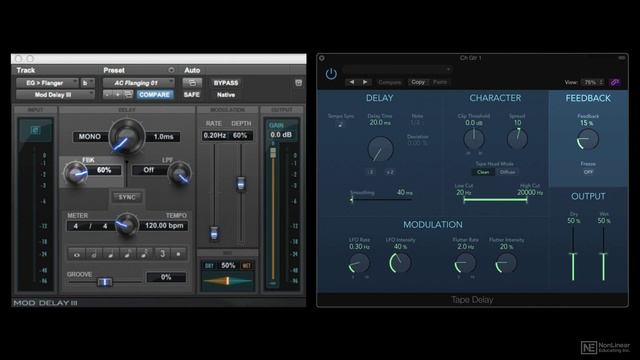The width and height of the screenshot is (640, 360).
Task: Toggle automation SAFE in Mod Delay III
Action: click(x=192, y=95)
